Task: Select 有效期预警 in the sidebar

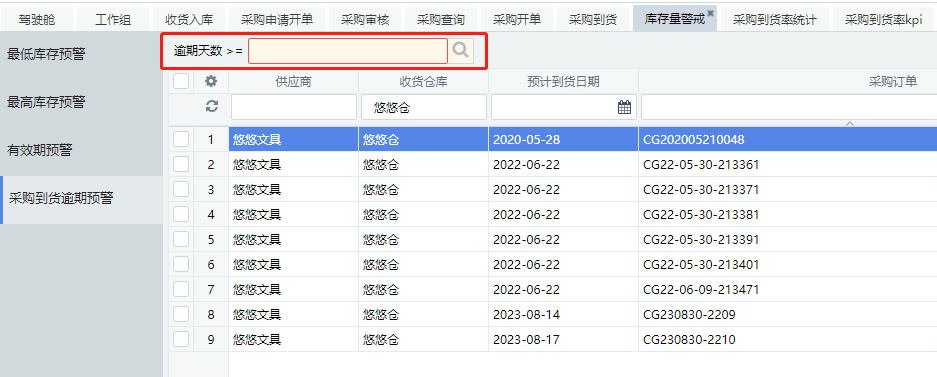Action: tap(81, 150)
